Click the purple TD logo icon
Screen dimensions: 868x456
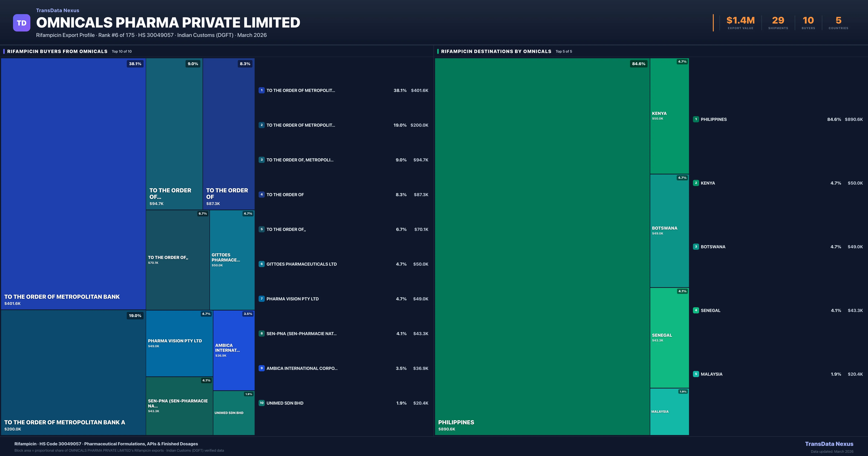22,23
